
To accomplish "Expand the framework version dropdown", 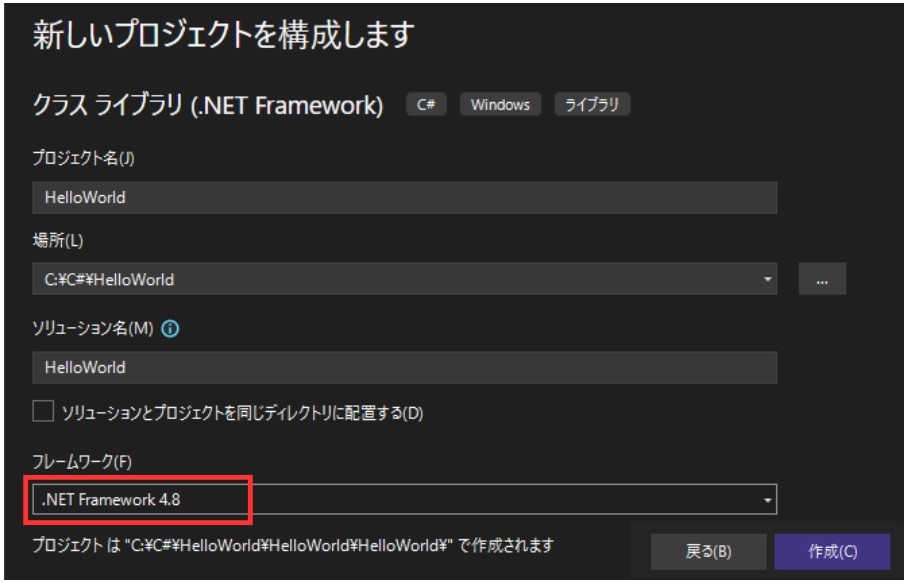I will coord(767,500).
